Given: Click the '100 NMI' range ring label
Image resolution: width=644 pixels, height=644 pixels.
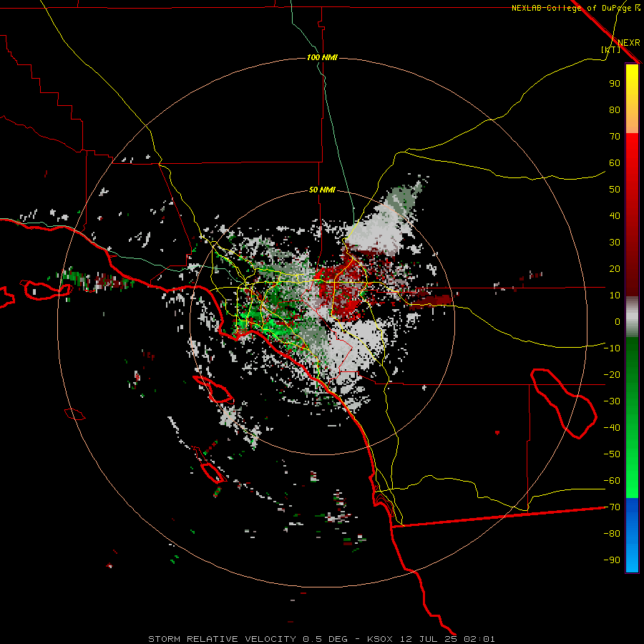Looking at the screenshot, I should click(x=322, y=57).
